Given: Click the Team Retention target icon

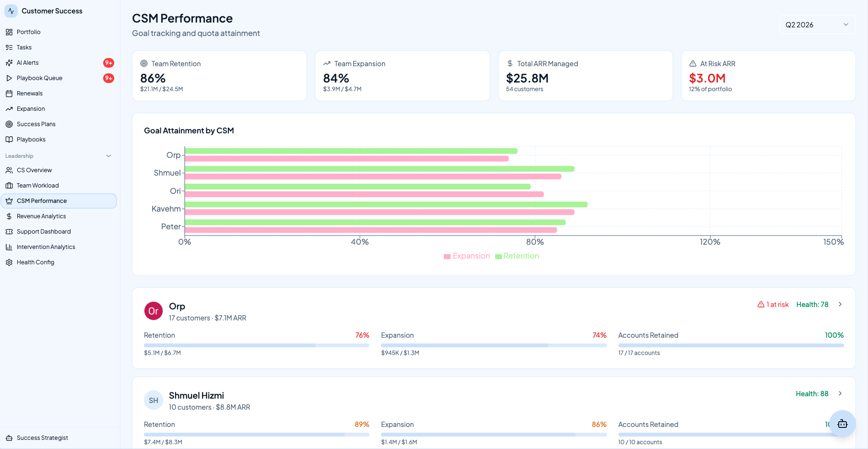Looking at the screenshot, I should tap(144, 63).
